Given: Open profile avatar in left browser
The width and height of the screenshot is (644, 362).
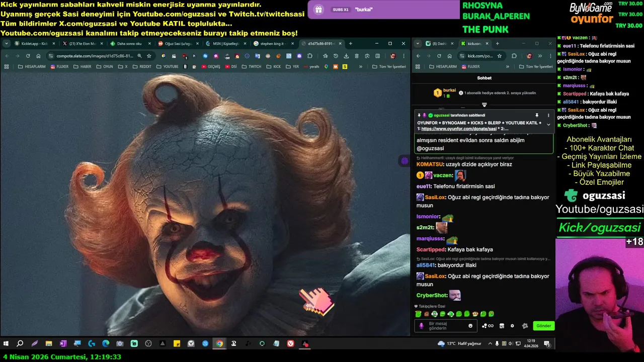Looking at the screenshot, I should 393,56.
